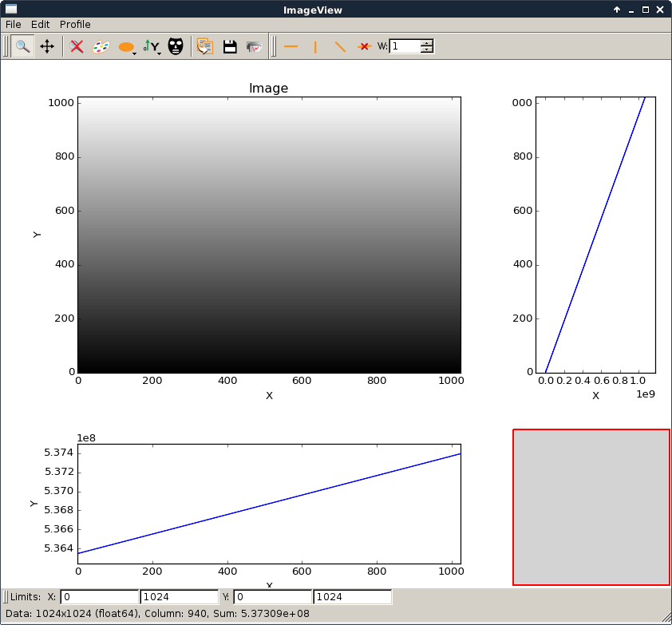
Task: Click the red X reset zoom icon
Action: 77,46
